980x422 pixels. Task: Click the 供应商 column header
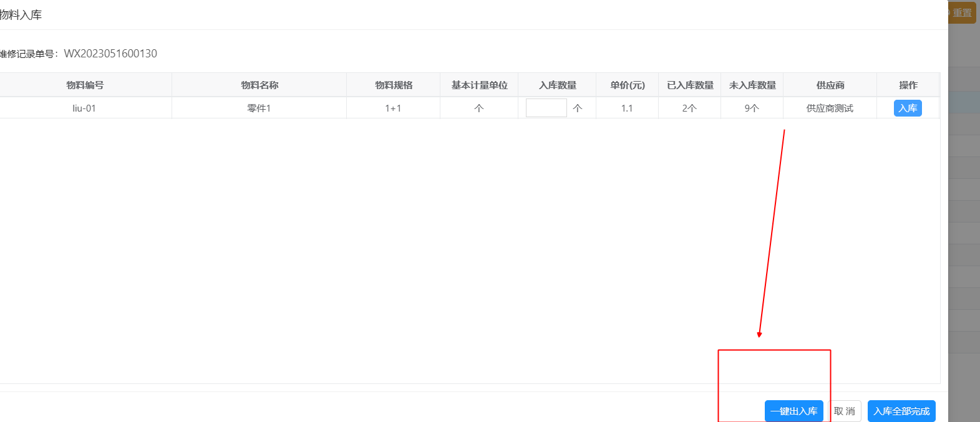[830, 85]
